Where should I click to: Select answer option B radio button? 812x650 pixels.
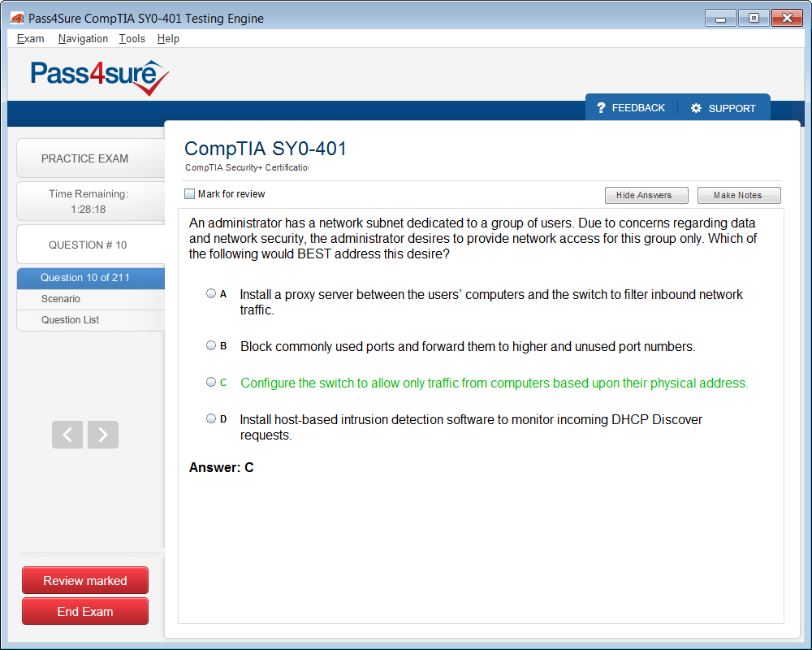tap(211, 345)
